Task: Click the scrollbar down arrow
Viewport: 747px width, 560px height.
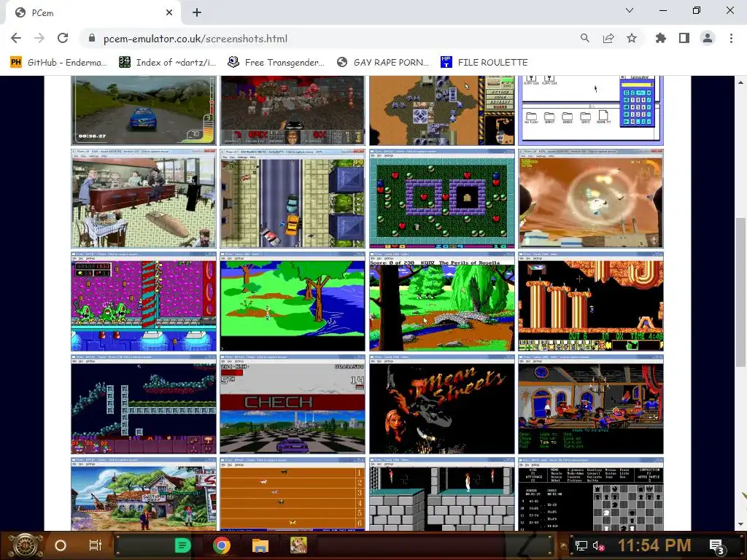Action: (x=740, y=525)
